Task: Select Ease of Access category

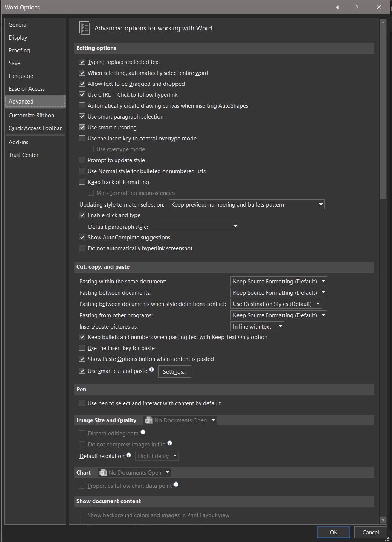Action: coord(35,88)
